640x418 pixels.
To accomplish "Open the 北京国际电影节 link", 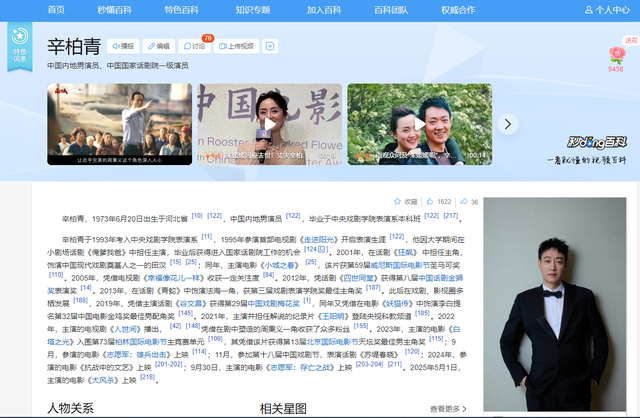I will tap(333, 342).
